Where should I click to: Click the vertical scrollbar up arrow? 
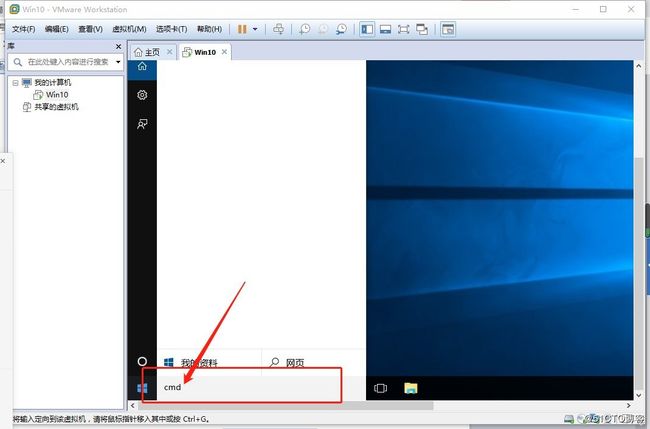pyautogui.click(x=638, y=65)
